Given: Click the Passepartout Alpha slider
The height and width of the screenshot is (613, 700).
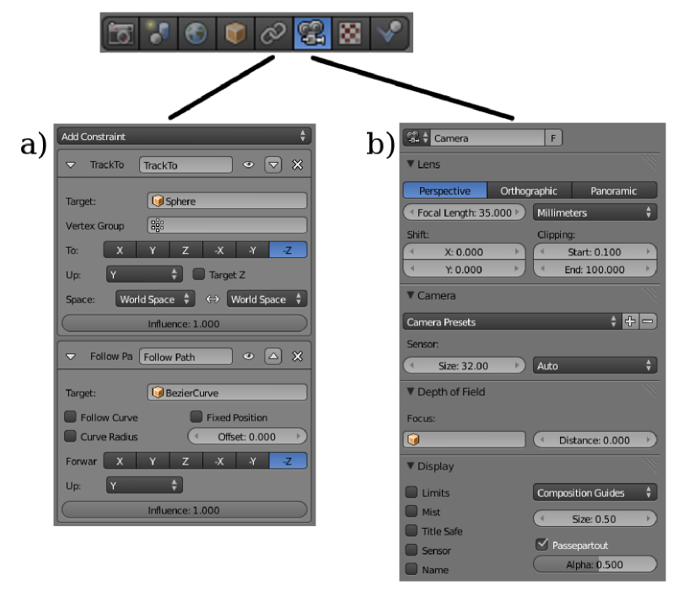Looking at the screenshot, I should point(595,564).
